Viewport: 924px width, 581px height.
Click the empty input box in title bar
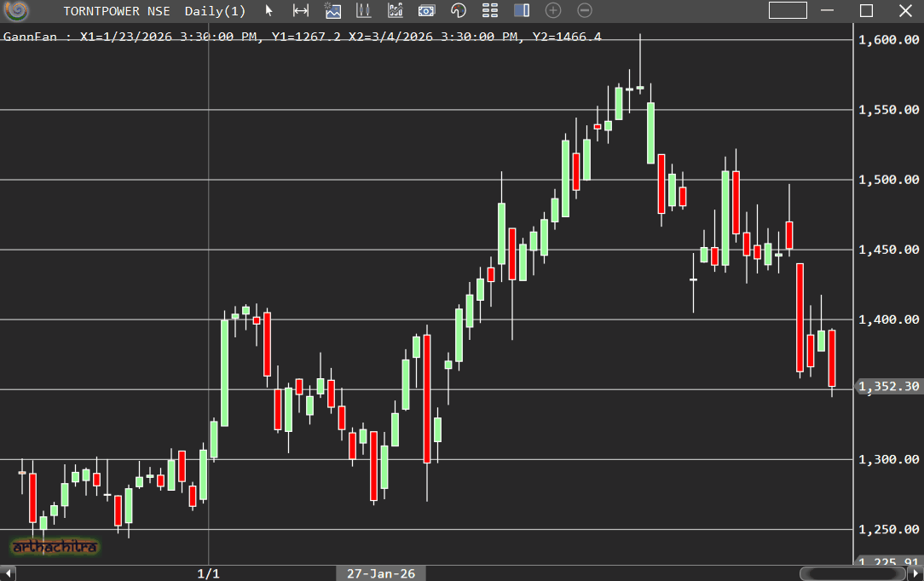[x=788, y=11]
